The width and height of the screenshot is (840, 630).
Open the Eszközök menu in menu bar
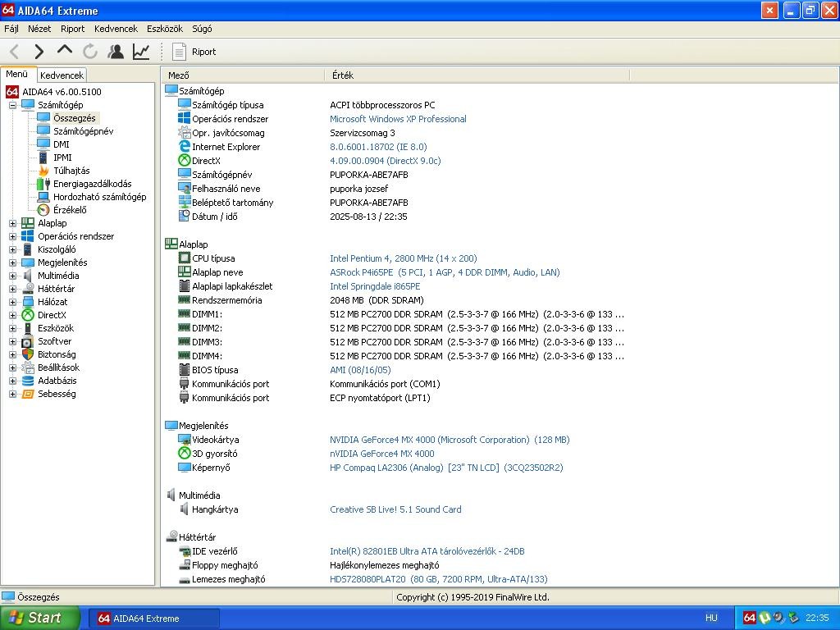pyautogui.click(x=165, y=29)
